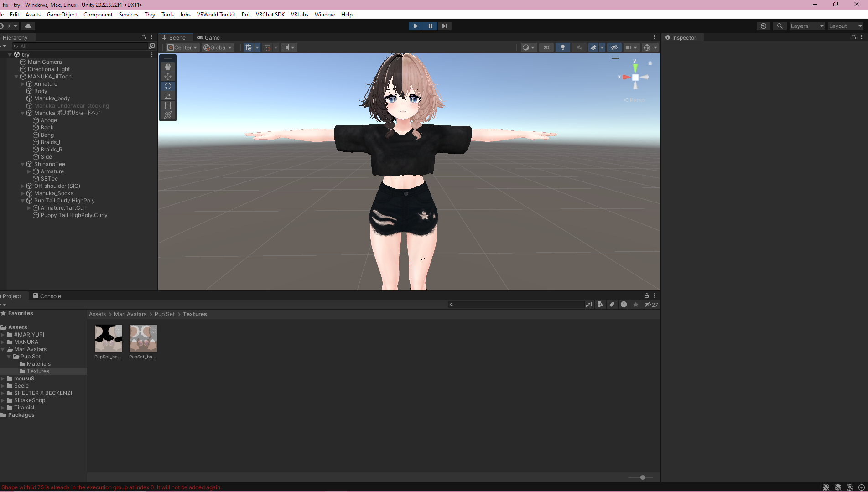Open the Center pivot dropdown

tap(182, 47)
